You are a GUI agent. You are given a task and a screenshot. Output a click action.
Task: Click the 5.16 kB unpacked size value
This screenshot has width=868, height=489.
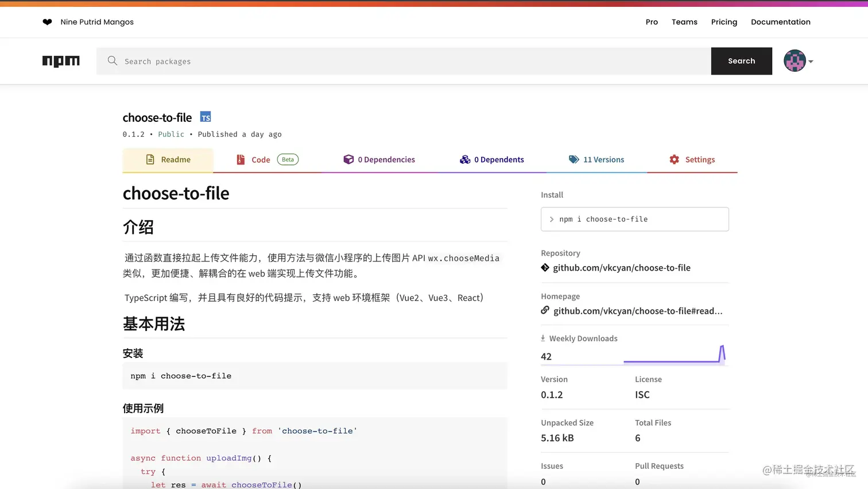pos(557,438)
